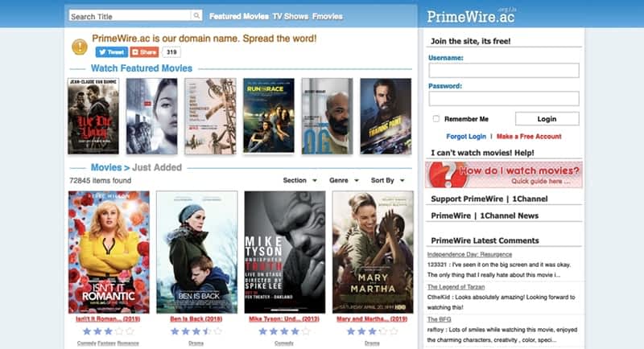This screenshot has width=644, height=349.
Task: Open the Genre dropdown
Action: (344, 180)
